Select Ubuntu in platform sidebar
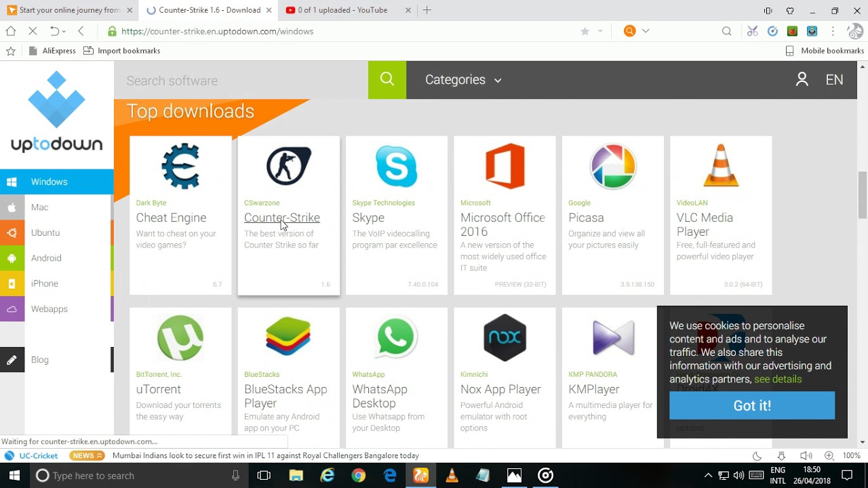Viewport: 868px width, 488px height. (x=56, y=232)
